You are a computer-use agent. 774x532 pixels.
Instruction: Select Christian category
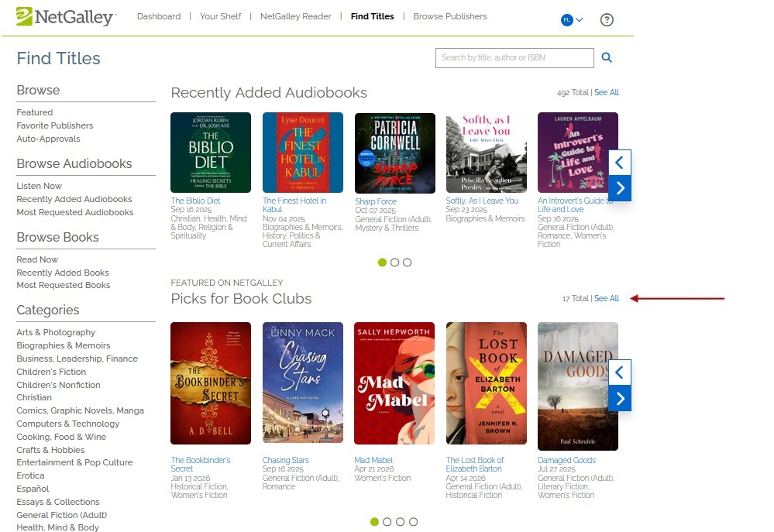(34, 397)
